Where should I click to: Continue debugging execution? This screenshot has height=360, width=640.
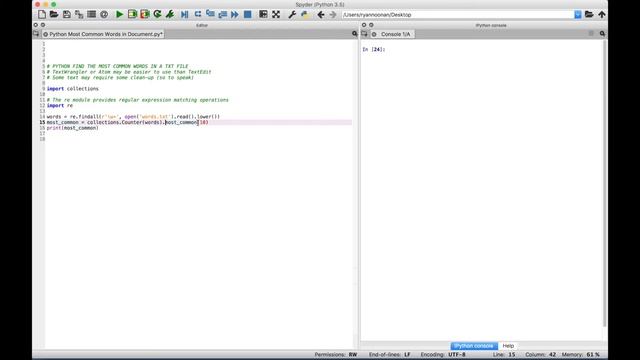(x=235, y=15)
